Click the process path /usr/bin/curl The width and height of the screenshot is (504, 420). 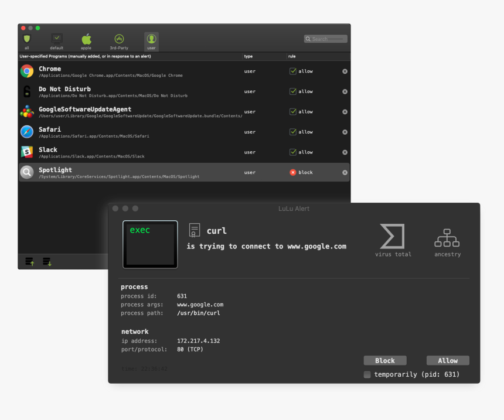[x=198, y=313]
